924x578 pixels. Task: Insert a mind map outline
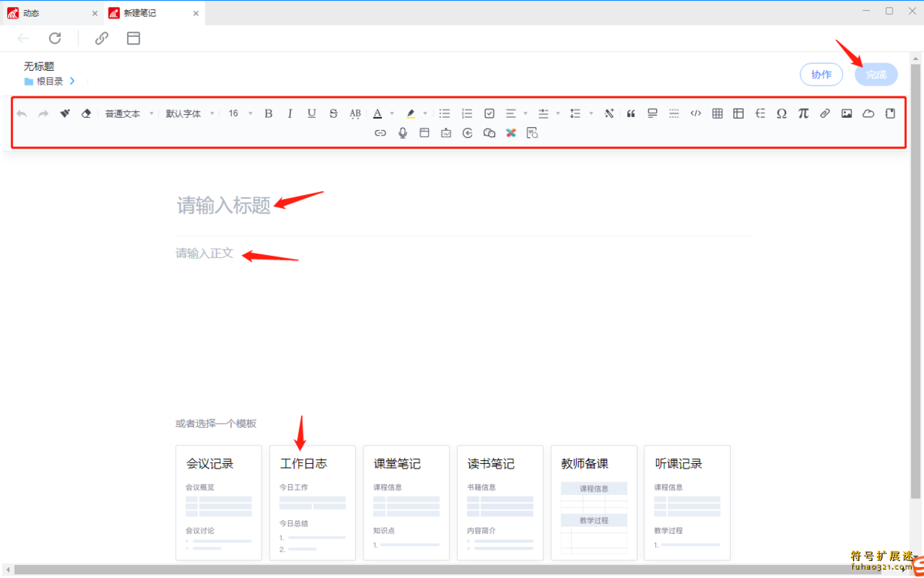point(760,113)
